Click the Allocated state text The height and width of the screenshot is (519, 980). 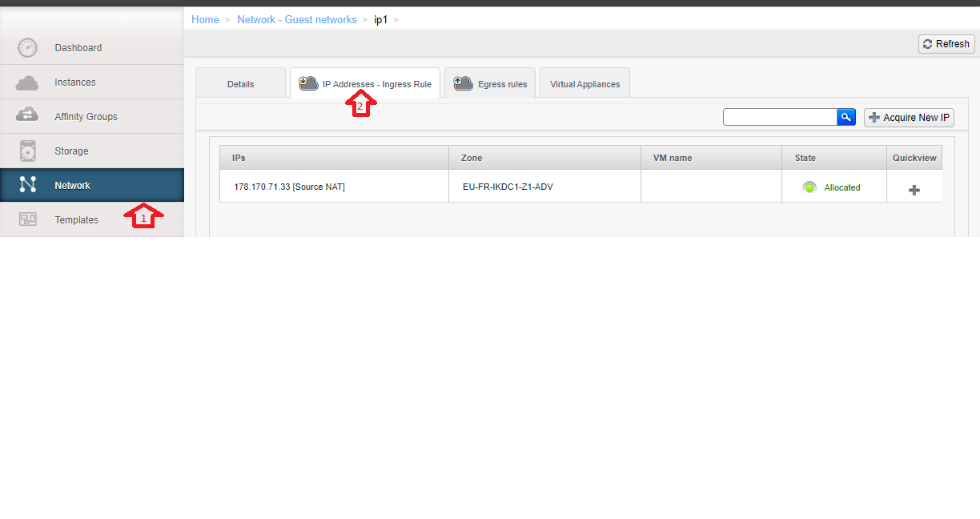[842, 187]
